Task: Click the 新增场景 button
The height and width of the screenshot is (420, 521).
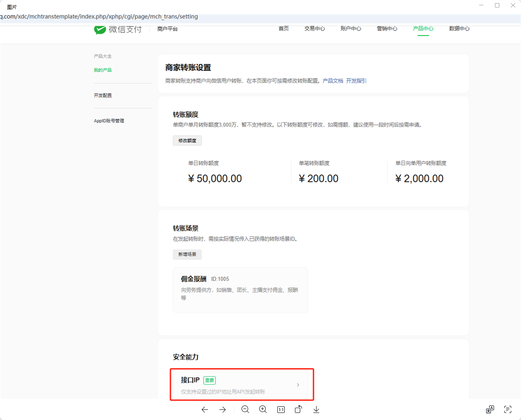Action: 187,255
